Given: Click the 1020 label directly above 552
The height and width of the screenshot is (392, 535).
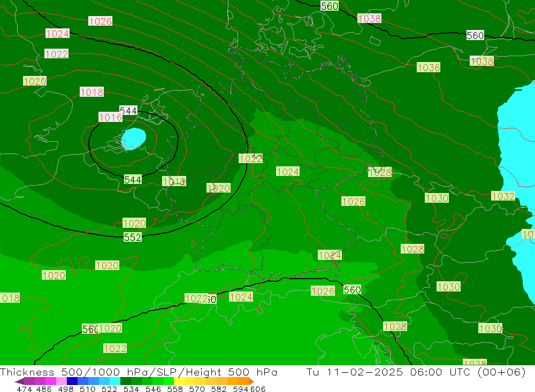Looking at the screenshot, I should click(134, 224).
